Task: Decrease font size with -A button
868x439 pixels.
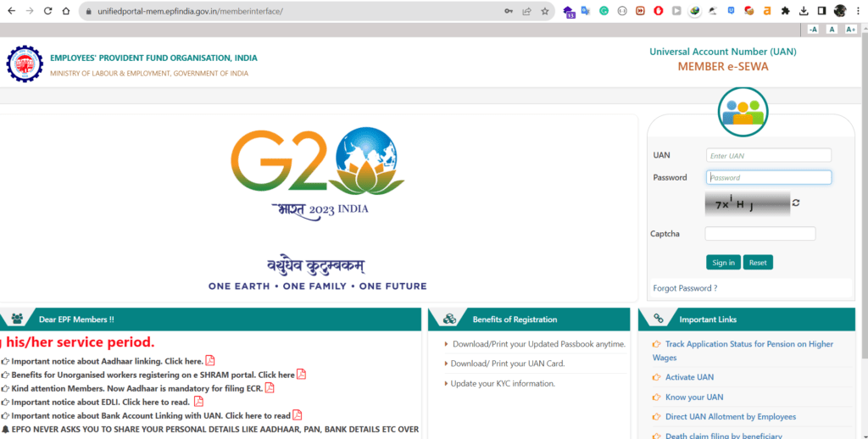Action: [x=813, y=30]
